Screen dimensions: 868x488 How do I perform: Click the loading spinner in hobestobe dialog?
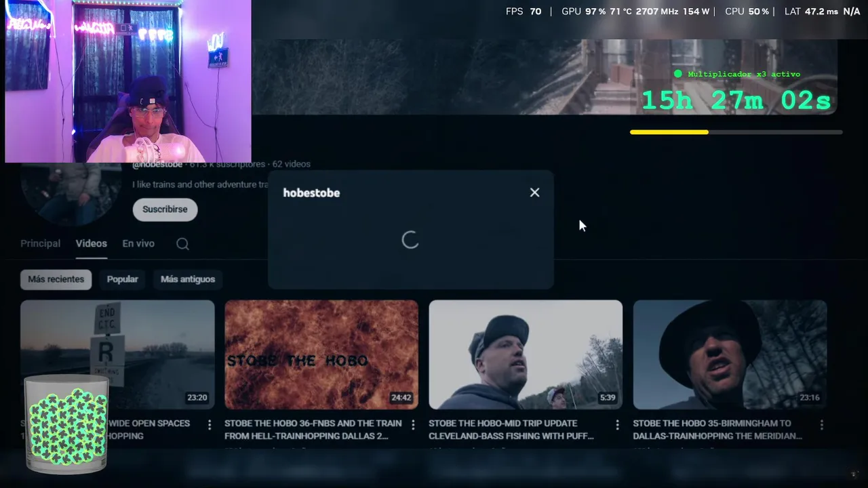click(x=410, y=240)
